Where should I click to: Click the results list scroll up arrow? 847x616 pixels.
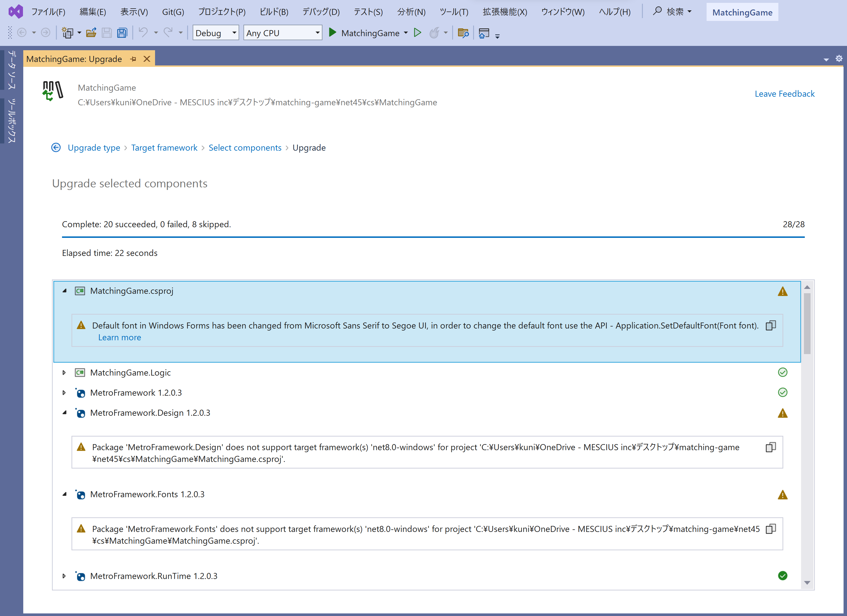(807, 287)
